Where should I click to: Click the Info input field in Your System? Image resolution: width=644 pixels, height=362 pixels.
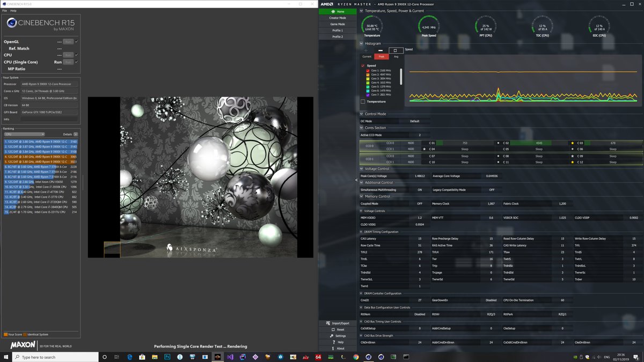[49, 119]
